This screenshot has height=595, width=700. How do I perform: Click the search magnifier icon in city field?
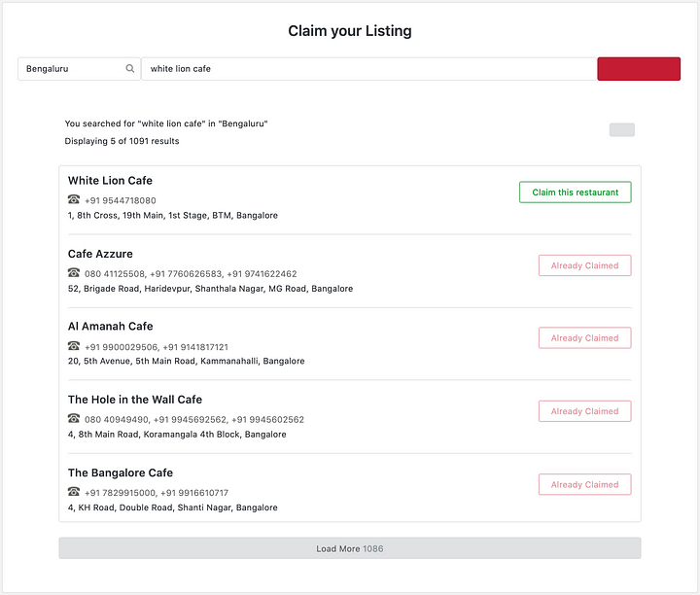pos(130,69)
